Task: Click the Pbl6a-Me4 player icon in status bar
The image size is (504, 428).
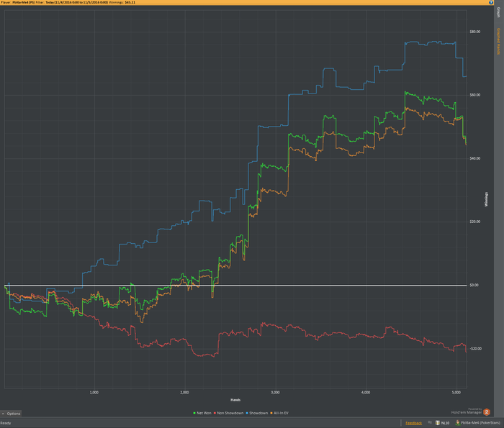Action: [x=458, y=423]
